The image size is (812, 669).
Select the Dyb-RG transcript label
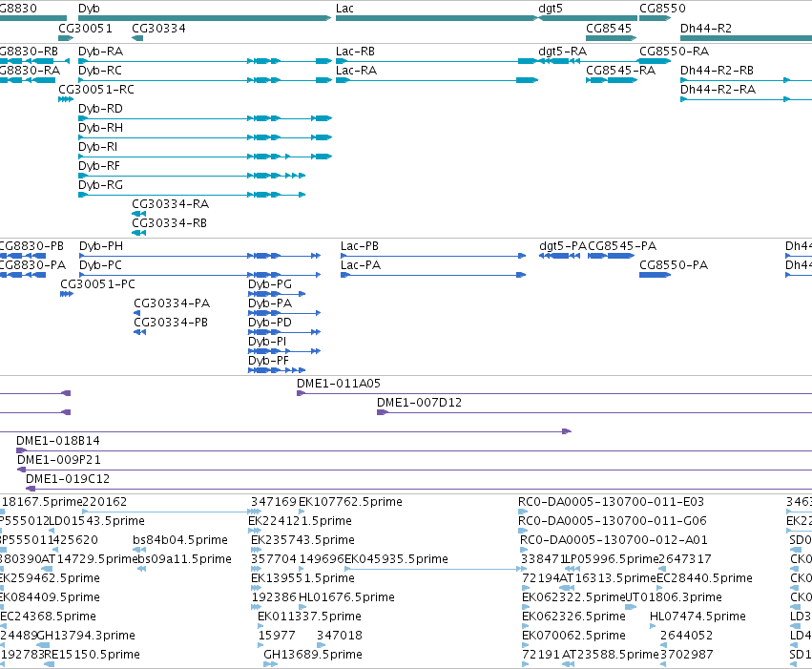click(x=100, y=185)
